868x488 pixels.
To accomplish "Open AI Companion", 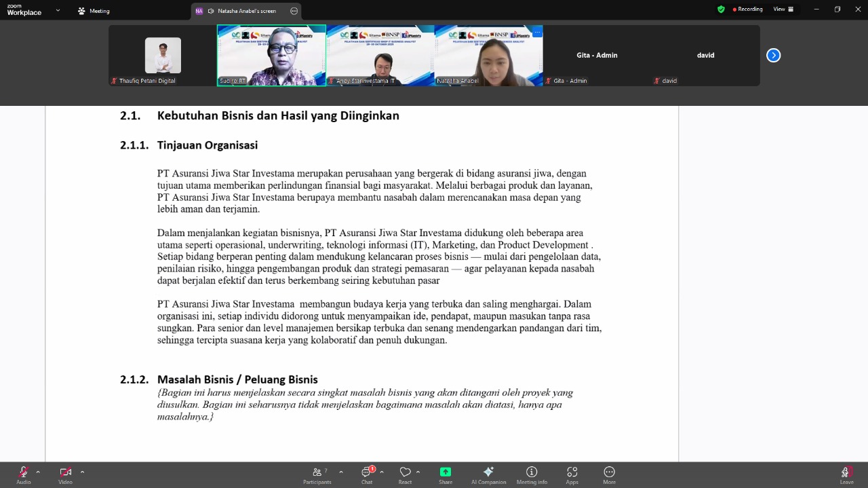I will (488, 473).
